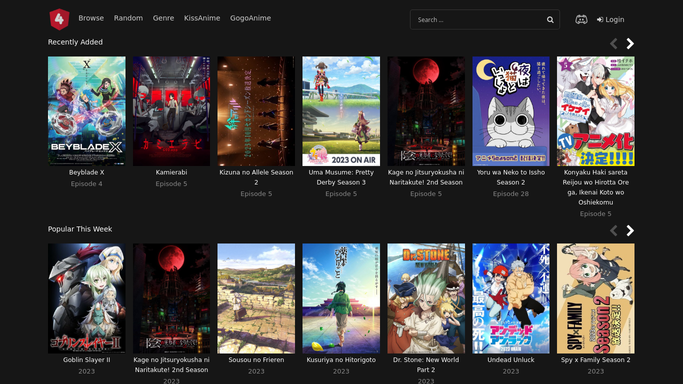Click Konyaku Haki sareta Reijou title text
The image size is (683, 384).
[x=595, y=187]
